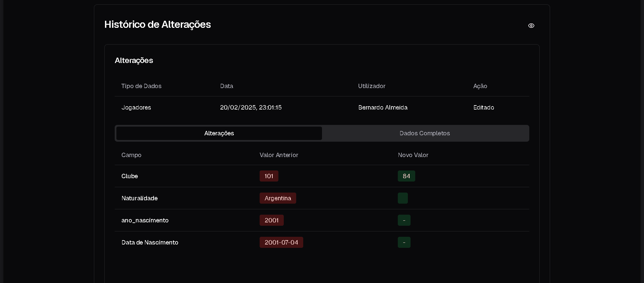644x283 pixels.
Task: Click the red 101 previous value badge
Action: pos(269,176)
